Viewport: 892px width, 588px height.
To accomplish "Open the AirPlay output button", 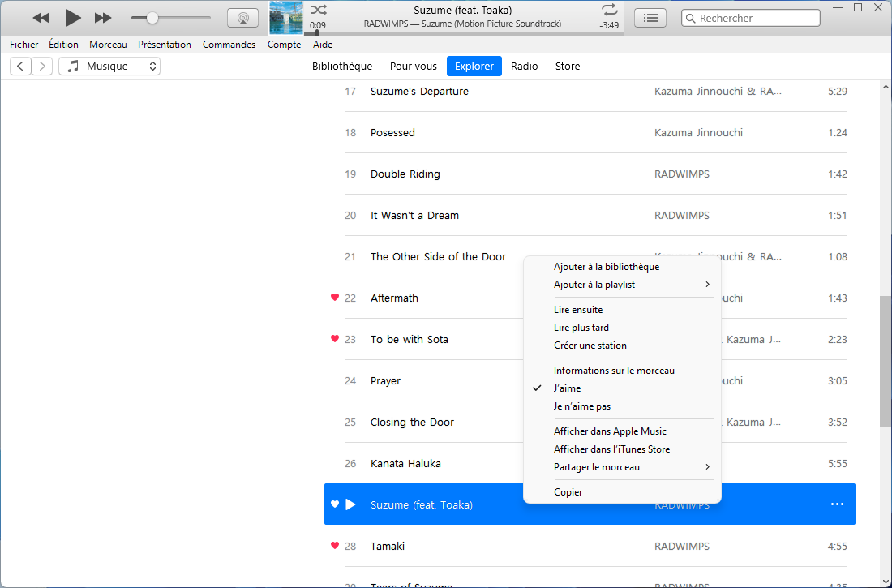I will tap(243, 18).
